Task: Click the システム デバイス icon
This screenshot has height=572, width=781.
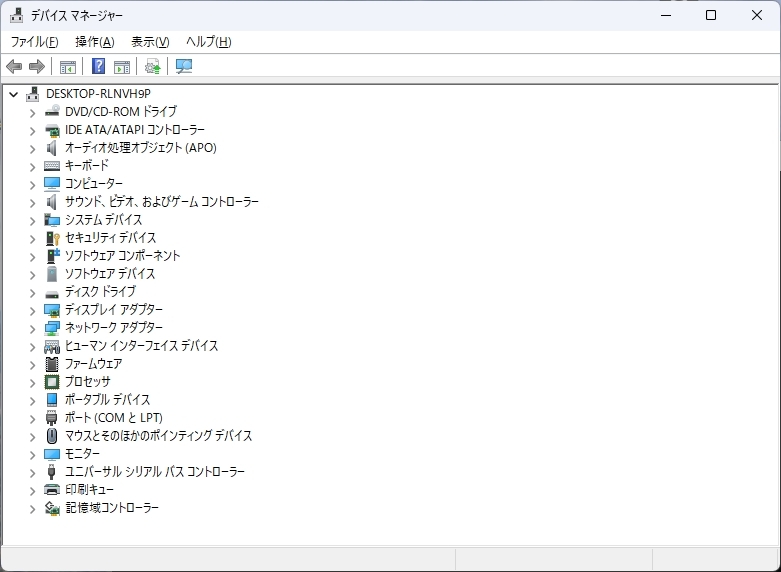Action: [x=52, y=220]
